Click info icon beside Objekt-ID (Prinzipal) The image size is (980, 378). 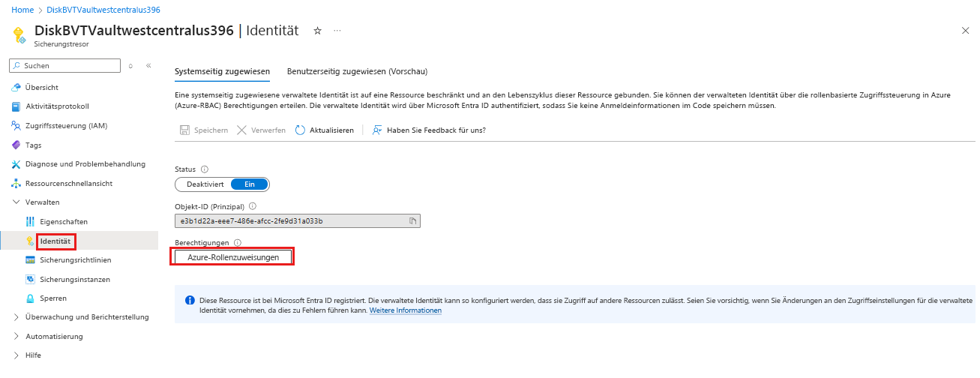(x=253, y=205)
